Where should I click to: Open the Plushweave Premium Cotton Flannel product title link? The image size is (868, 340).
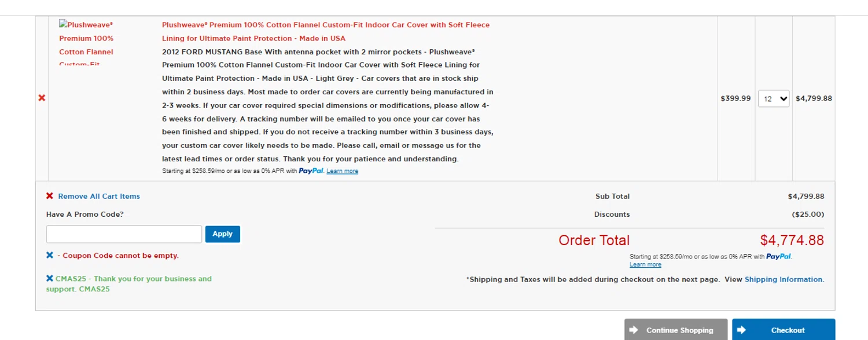point(325,32)
